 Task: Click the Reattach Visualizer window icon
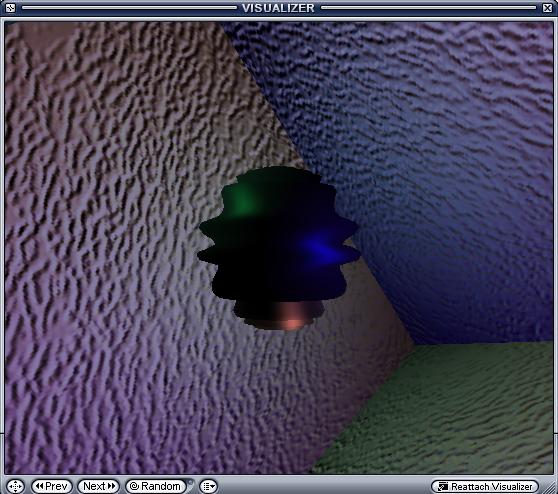443,487
